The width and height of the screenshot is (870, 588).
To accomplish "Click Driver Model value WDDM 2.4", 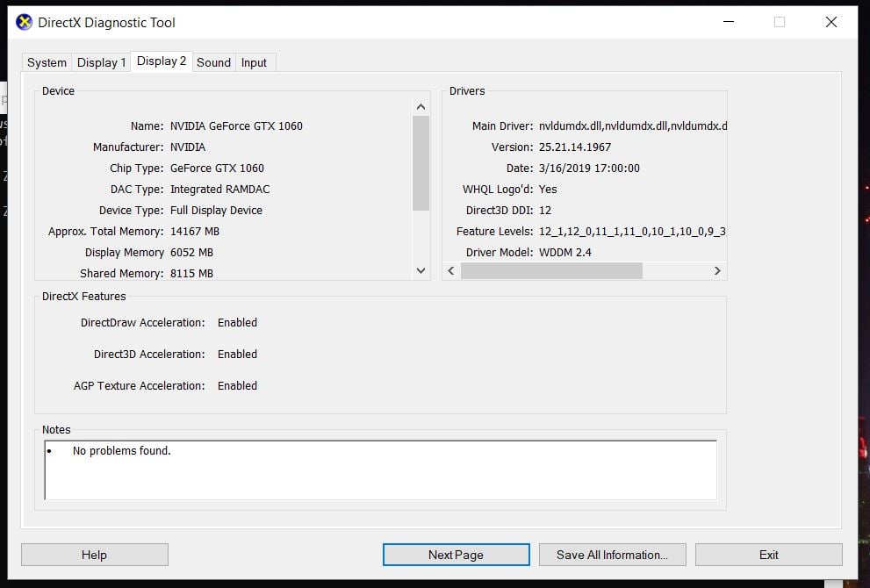I will (x=564, y=253).
